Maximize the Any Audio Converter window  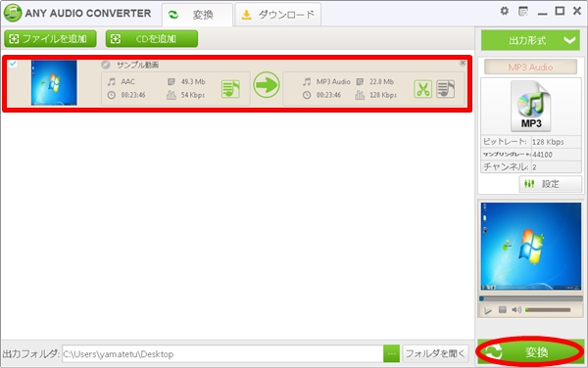pos(560,11)
